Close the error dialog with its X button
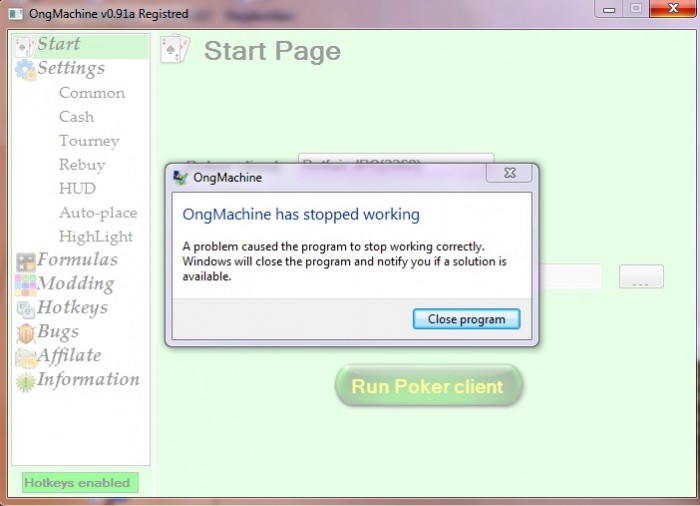The image size is (700, 506). pos(509,173)
